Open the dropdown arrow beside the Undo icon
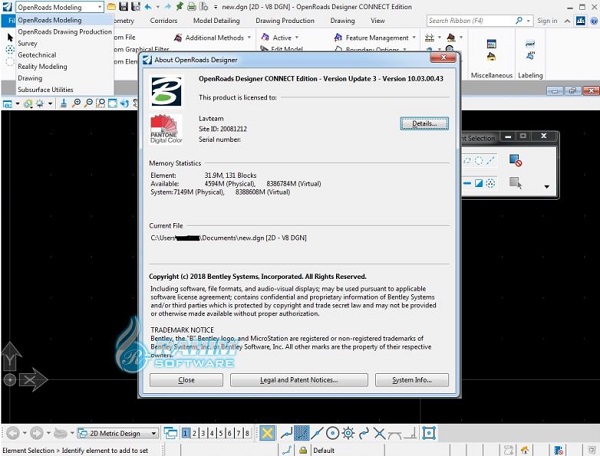The height and width of the screenshot is (456, 600). tap(157, 7)
